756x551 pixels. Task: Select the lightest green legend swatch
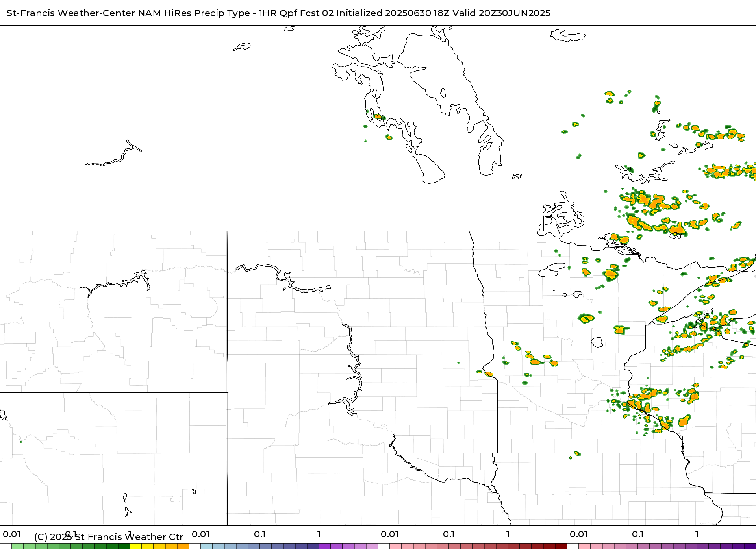[x=18, y=546]
